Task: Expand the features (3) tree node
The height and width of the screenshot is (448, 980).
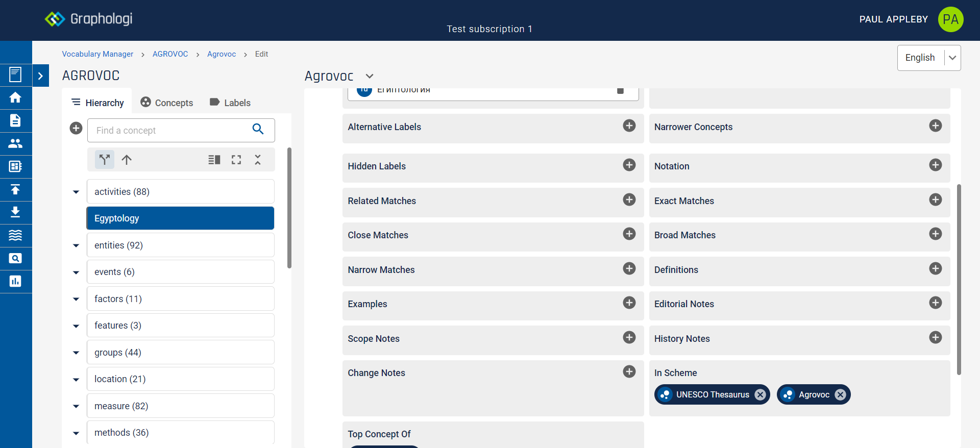Action: pos(76,326)
